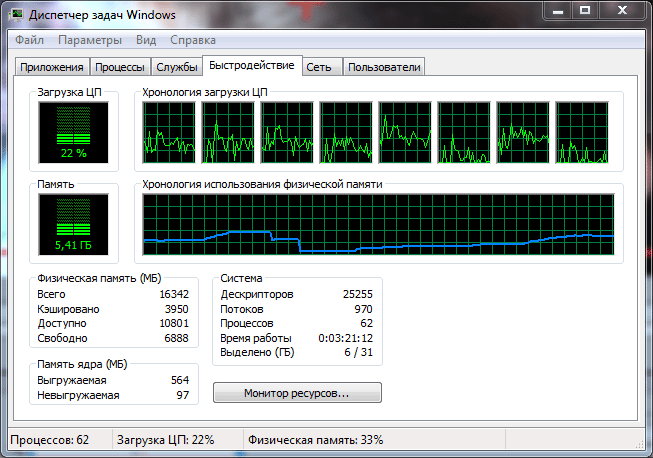
Task: Click the Система group label
Action: (241, 278)
